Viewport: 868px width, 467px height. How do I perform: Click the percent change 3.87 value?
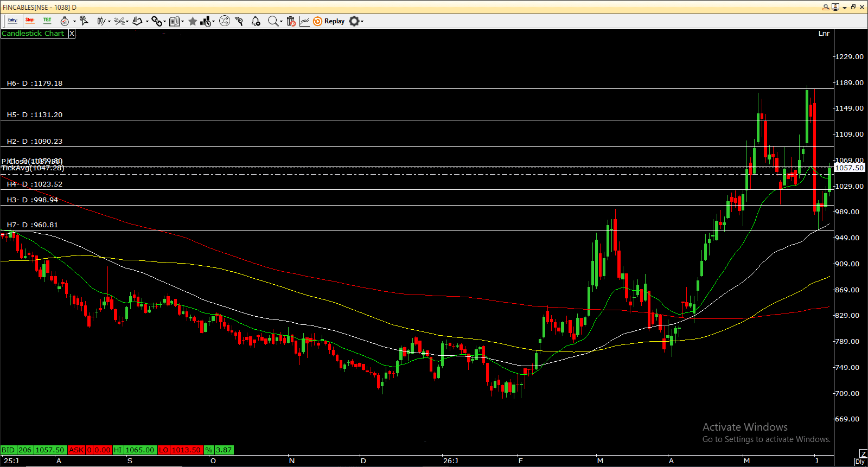[x=224, y=450]
